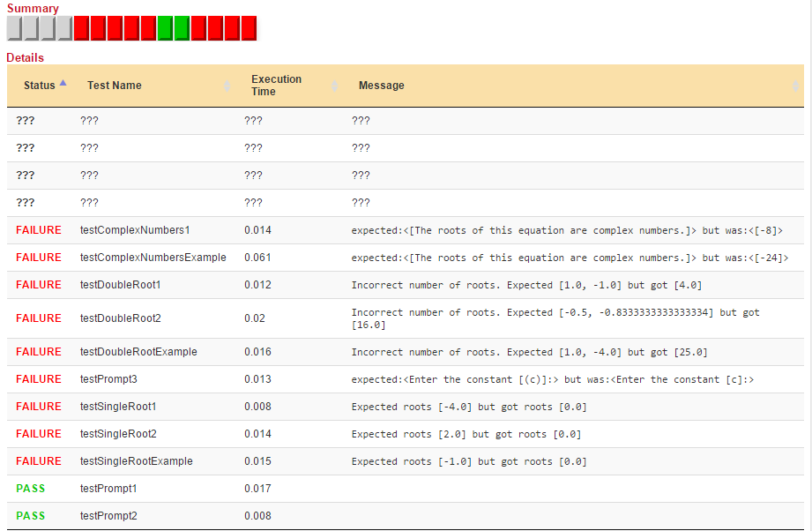Click the sort arrows icon at the end of the Message column
This screenshot has width=812, height=531.
(x=796, y=86)
